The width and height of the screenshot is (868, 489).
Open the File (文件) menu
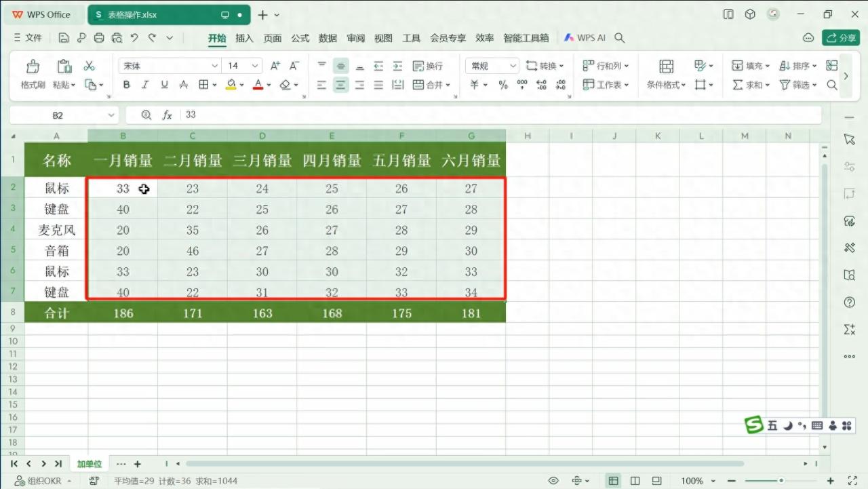28,38
